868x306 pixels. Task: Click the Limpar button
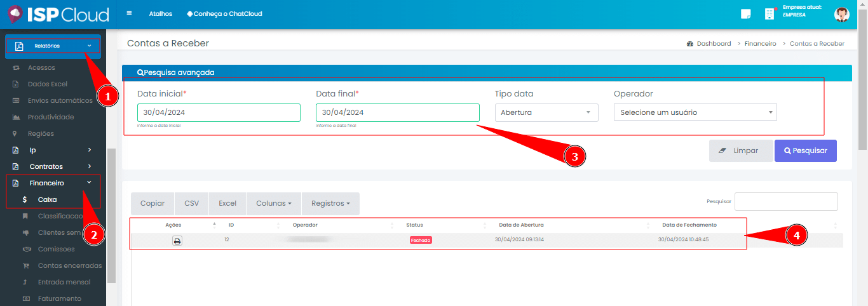pos(740,151)
